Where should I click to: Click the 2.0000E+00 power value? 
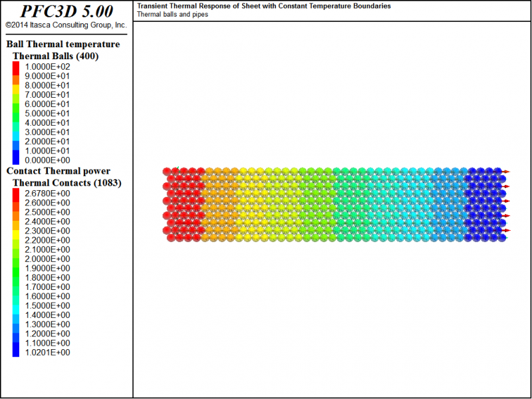[47, 259]
